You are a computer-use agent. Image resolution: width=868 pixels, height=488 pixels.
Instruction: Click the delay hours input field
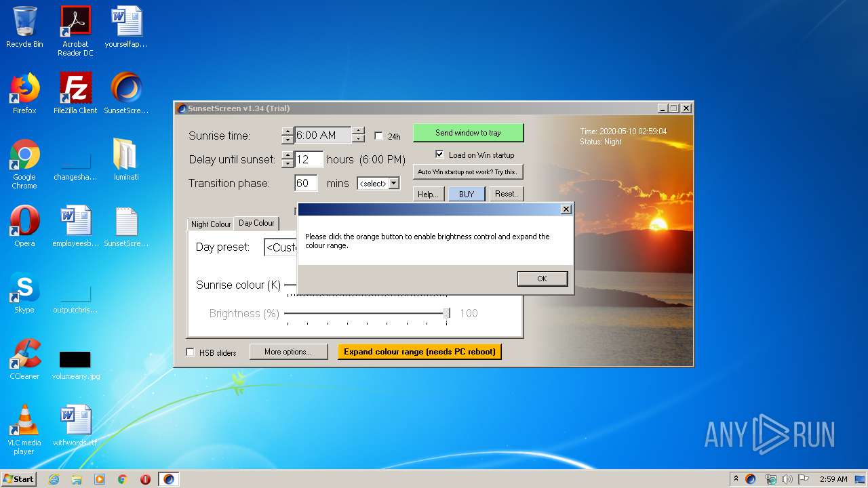click(x=309, y=159)
